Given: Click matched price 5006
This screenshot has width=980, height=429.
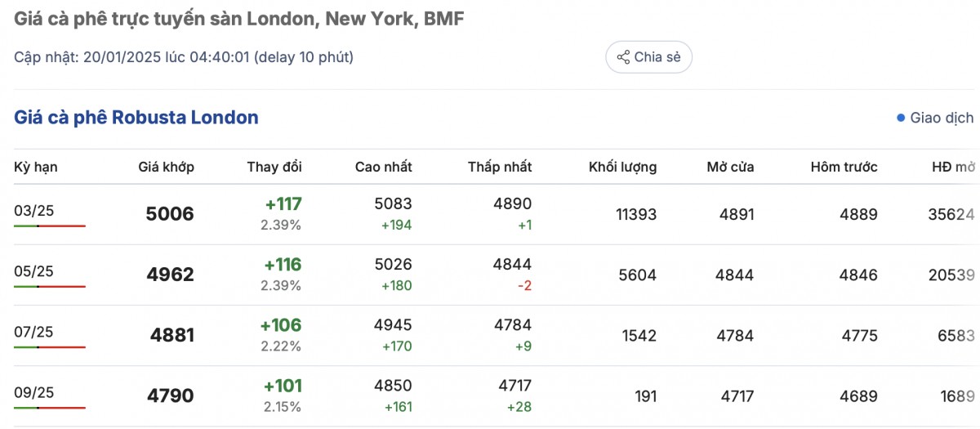Looking at the screenshot, I should click(170, 214).
